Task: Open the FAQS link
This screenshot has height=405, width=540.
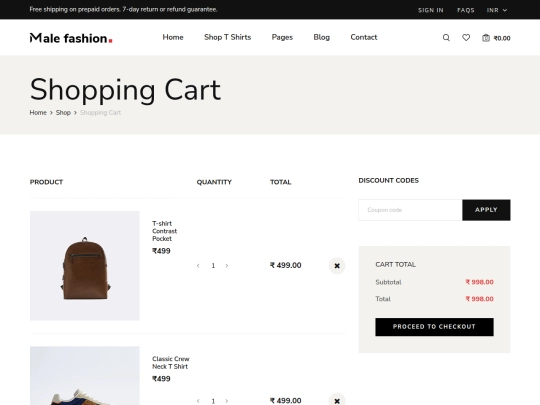Action: (x=466, y=10)
